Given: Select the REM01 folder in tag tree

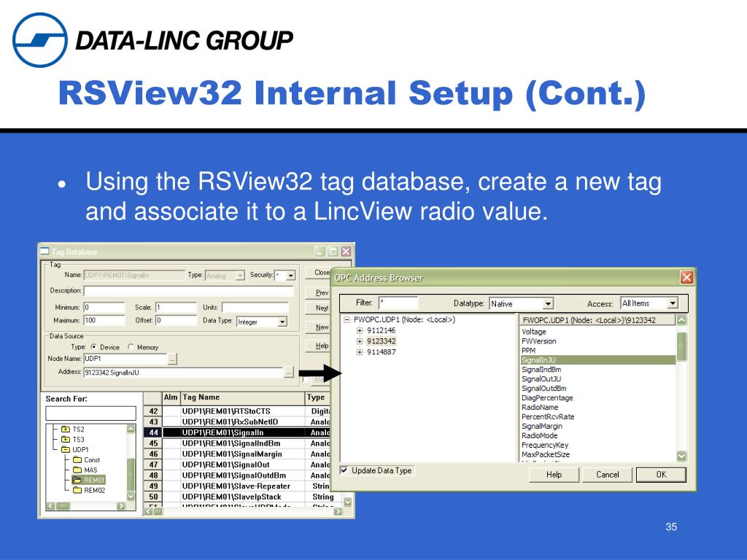Looking at the screenshot, I should point(88,480).
